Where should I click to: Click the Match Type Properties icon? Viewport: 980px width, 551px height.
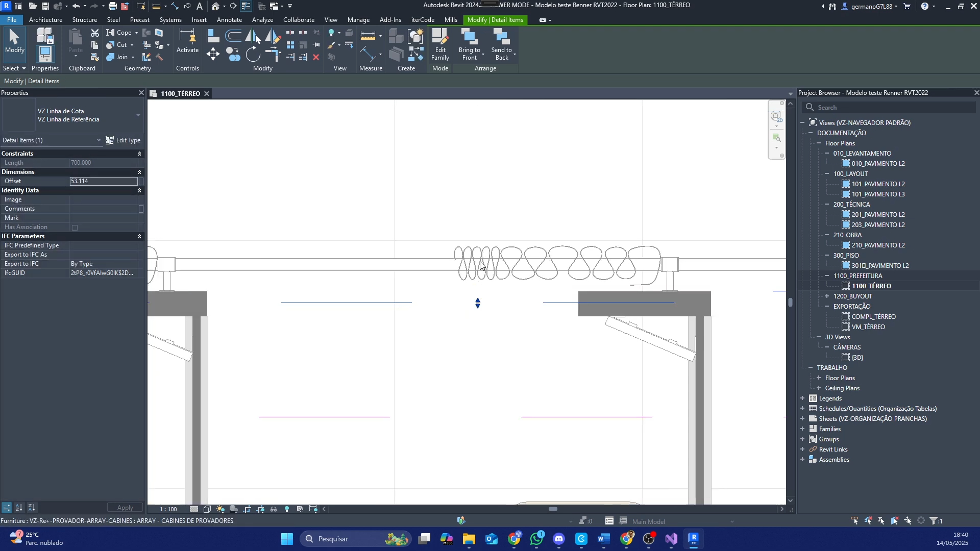(94, 57)
